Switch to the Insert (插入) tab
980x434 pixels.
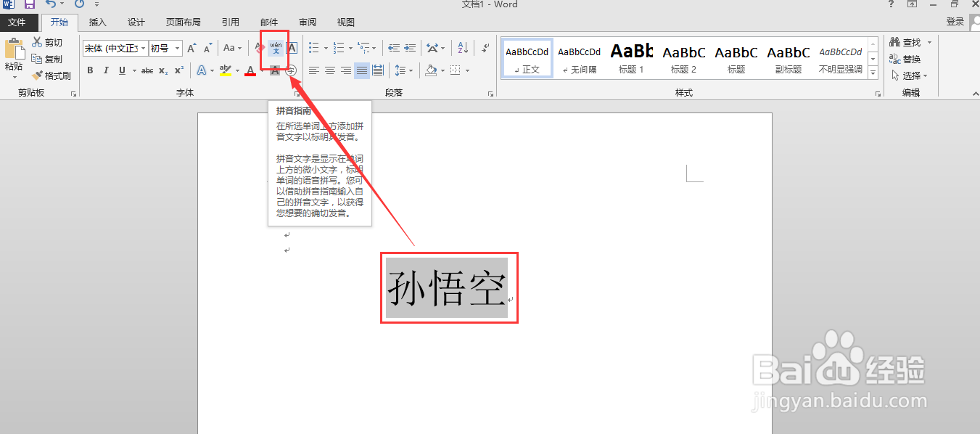97,22
